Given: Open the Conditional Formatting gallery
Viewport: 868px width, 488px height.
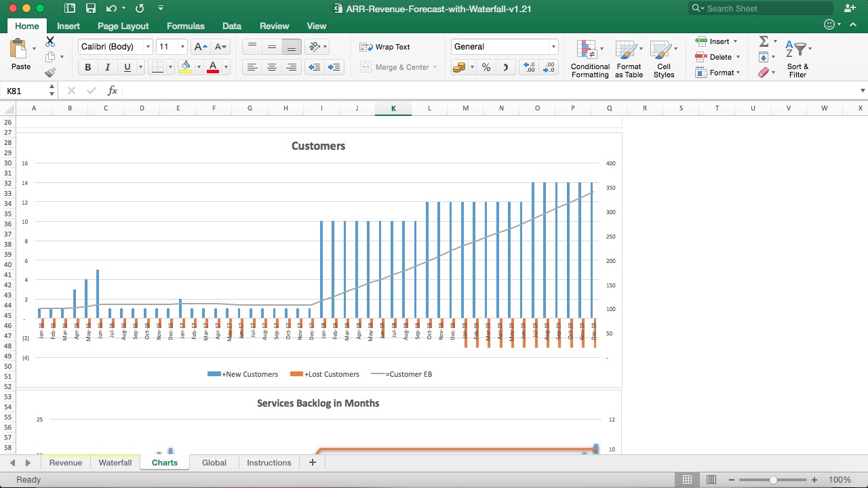Looking at the screenshot, I should [589, 58].
